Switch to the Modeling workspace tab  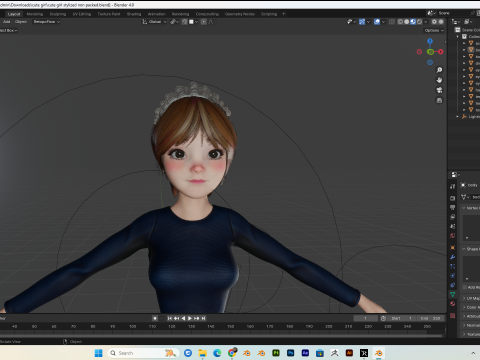coord(35,14)
